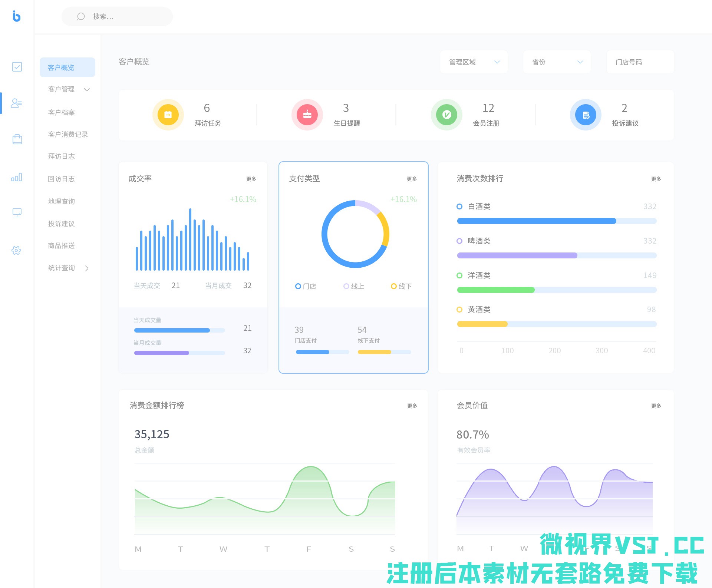
Task: Toggle the 门店 legend marker in 支付类型
Action: point(298,286)
